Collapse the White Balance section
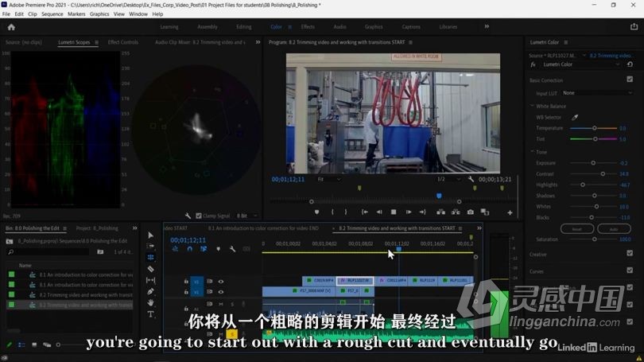 coord(532,106)
